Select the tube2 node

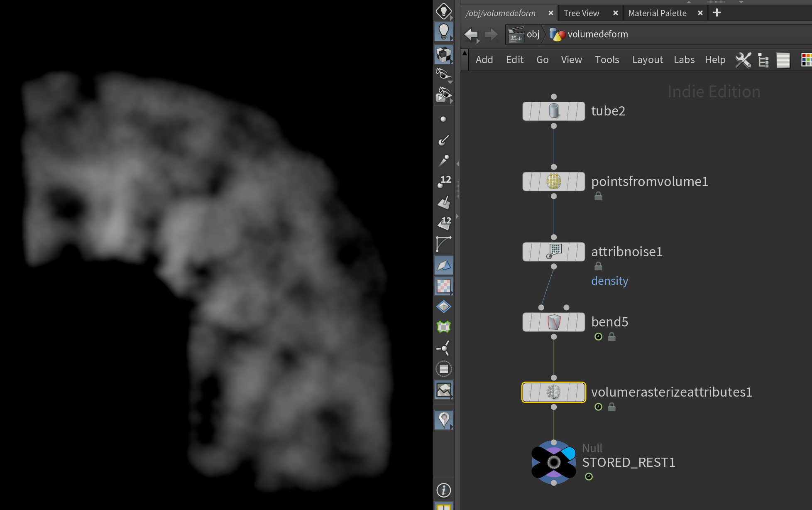pyautogui.click(x=553, y=111)
